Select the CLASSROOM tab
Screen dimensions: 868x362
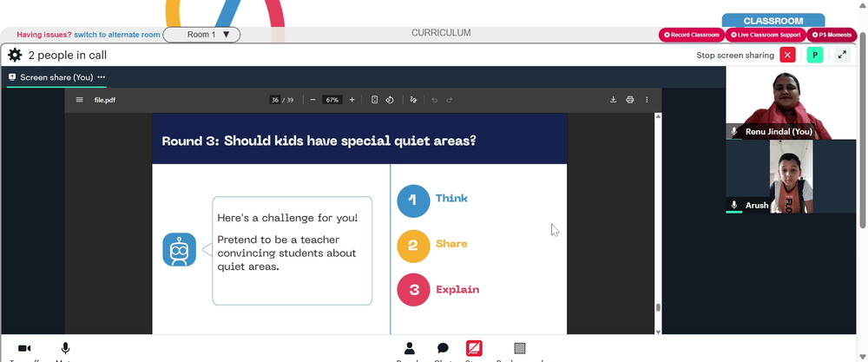(x=773, y=21)
